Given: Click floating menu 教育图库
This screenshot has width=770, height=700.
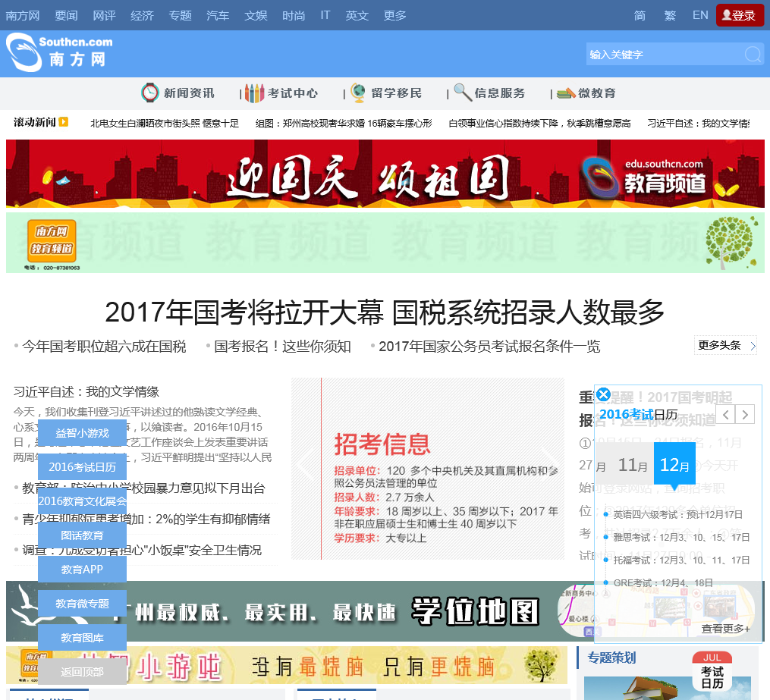Looking at the screenshot, I should [82, 638].
